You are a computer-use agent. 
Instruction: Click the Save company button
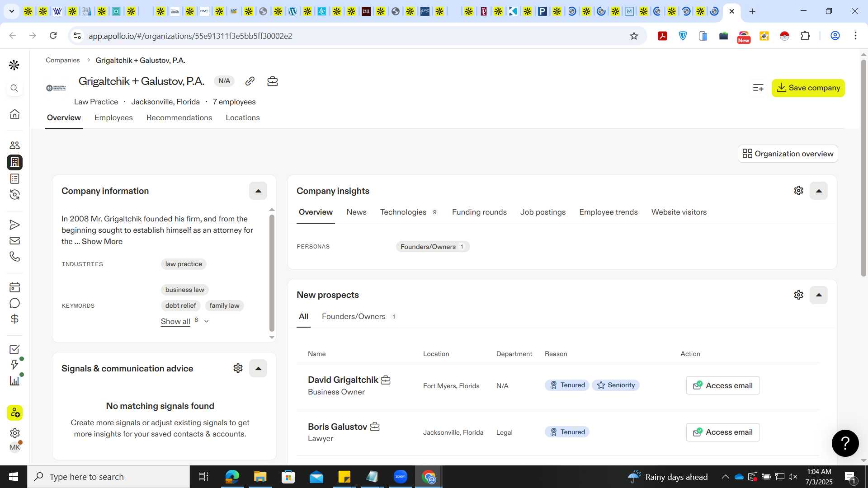[x=808, y=88]
